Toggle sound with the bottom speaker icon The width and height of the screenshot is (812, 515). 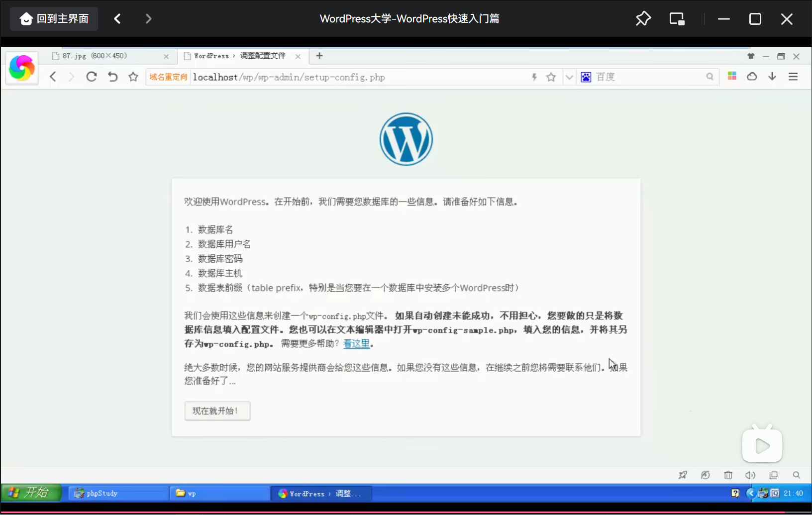(x=750, y=475)
